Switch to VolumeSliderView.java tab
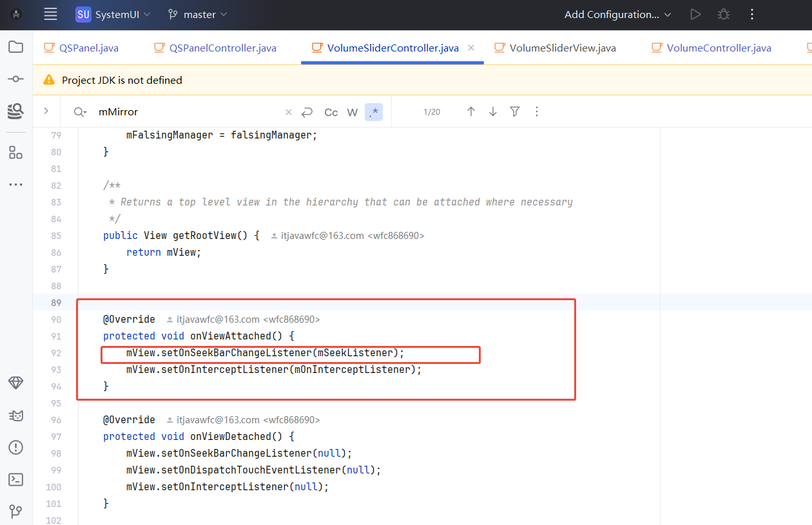 (556, 48)
